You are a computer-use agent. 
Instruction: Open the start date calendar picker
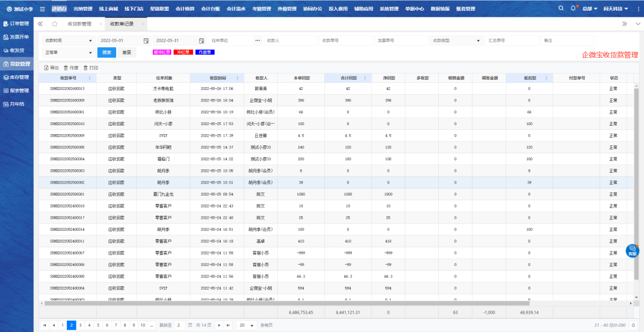(146, 41)
